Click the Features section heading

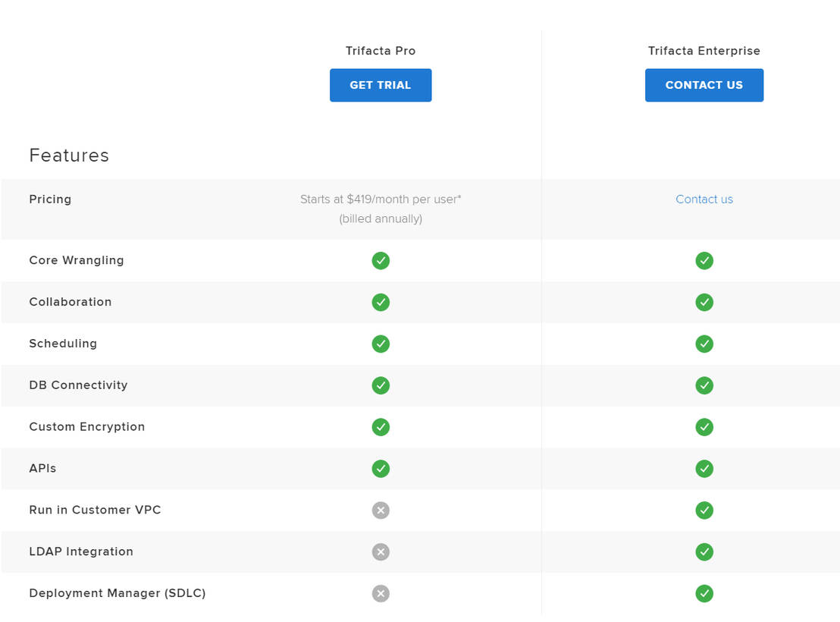click(69, 155)
